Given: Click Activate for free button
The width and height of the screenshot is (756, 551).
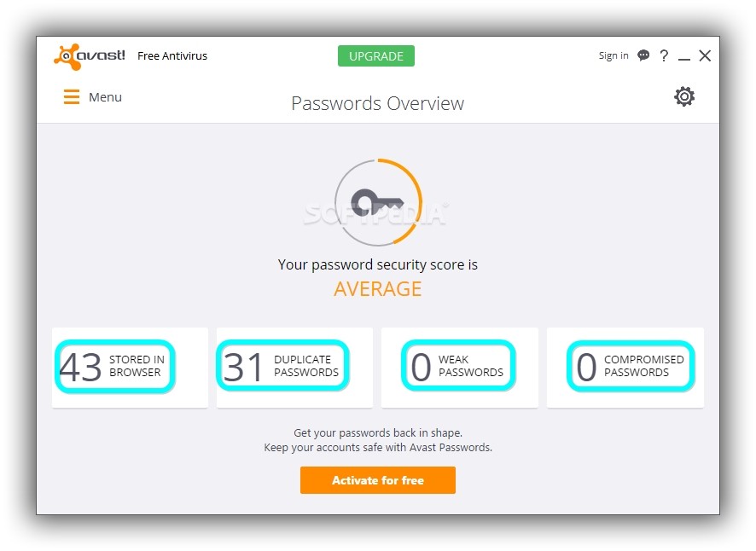Looking at the screenshot, I should click(377, 480).
